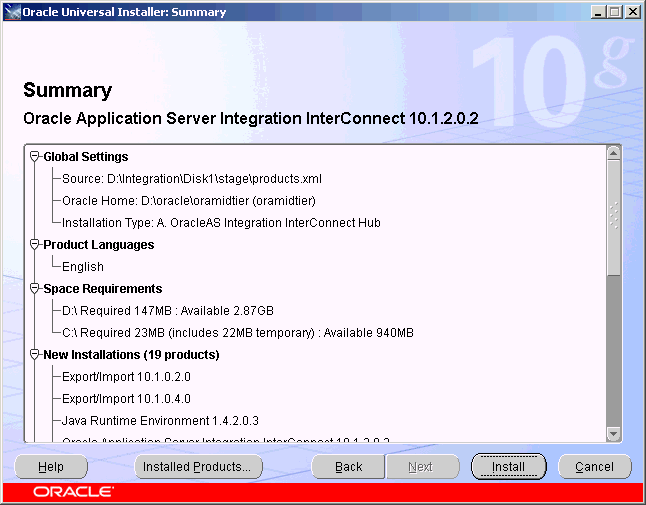Maximize the Oracle Universal Installer window
This screenshot has height=505, width=646.
pyautogui.click(x=615, y=12)
